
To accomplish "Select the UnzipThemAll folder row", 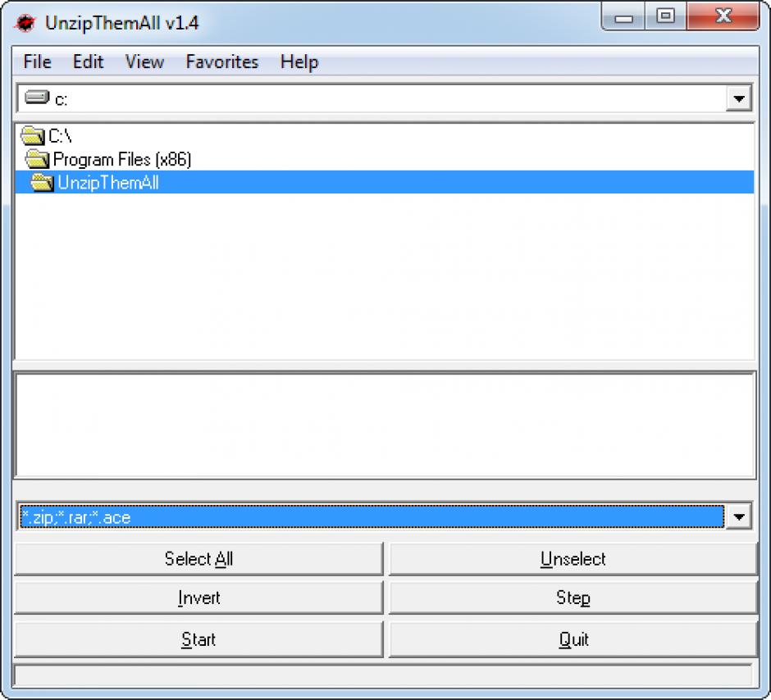I will tap(385, 182).
